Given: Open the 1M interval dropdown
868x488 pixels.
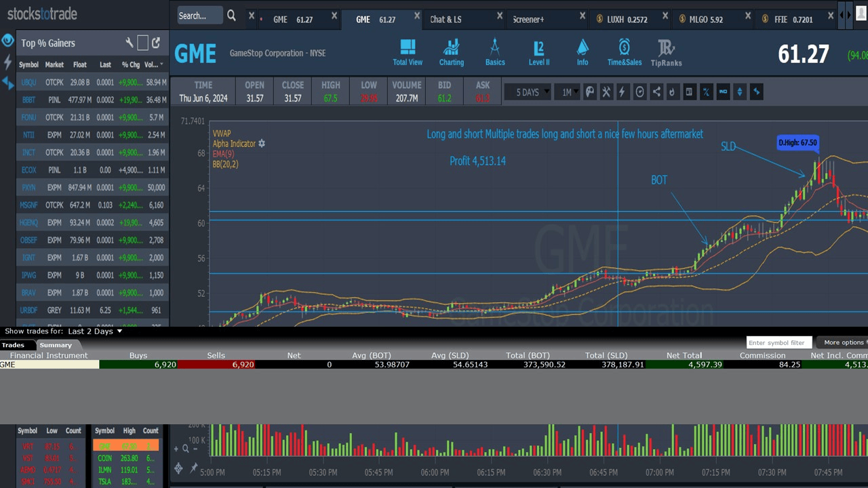Looking at the screenshot, I should (567, 92).
